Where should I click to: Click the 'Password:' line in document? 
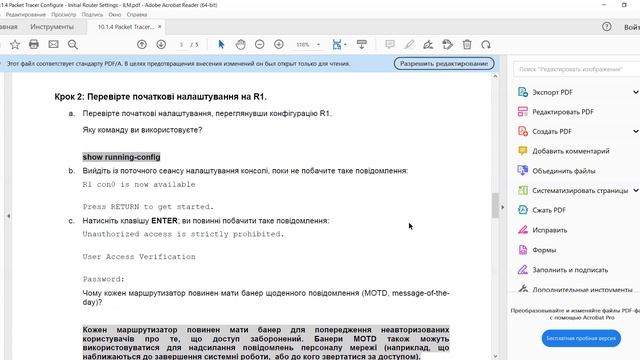click(103, 279)
